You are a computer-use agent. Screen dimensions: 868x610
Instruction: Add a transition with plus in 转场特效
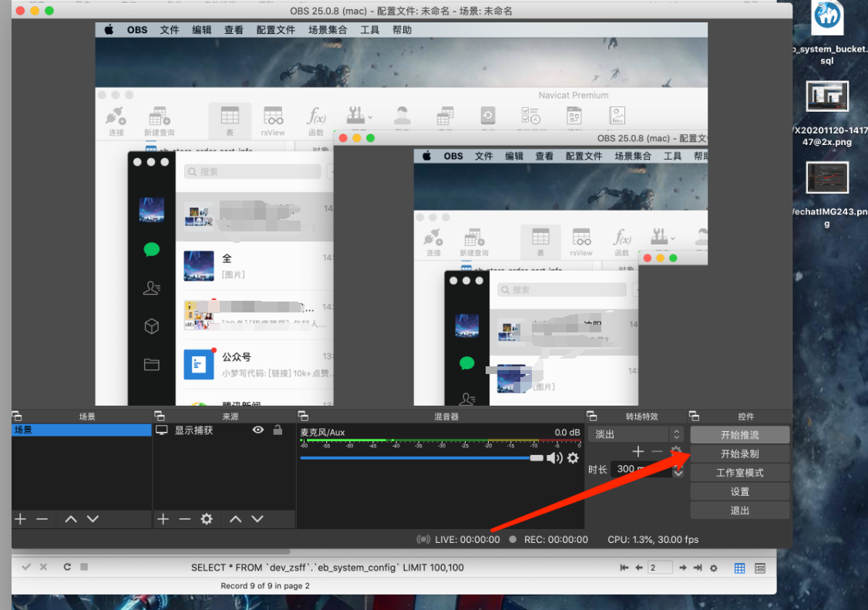click(638, 452)
